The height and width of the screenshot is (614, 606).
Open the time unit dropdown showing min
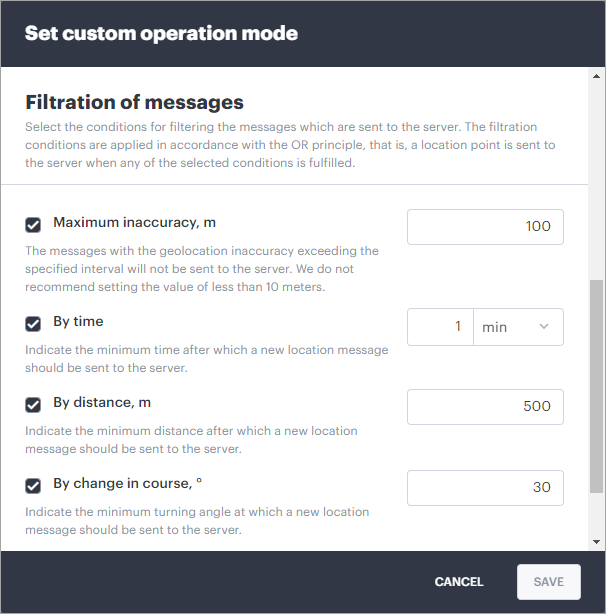coord(517,327)
